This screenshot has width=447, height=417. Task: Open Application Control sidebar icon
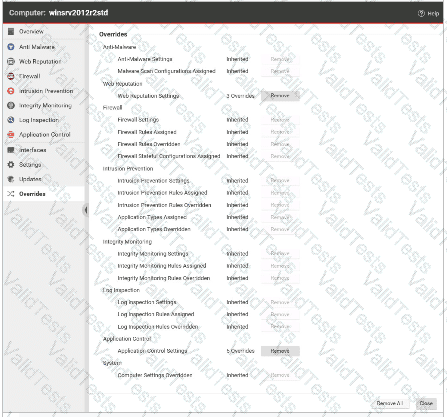(x=11, y=135)
